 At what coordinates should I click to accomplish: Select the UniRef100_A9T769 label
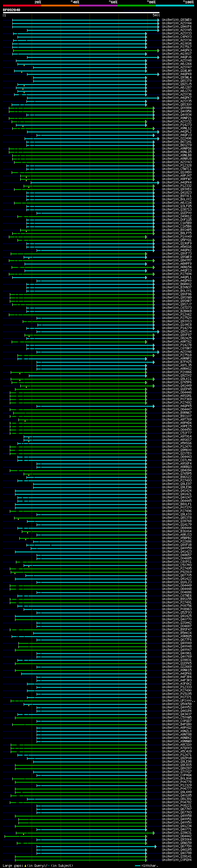(x=177, y=420)
